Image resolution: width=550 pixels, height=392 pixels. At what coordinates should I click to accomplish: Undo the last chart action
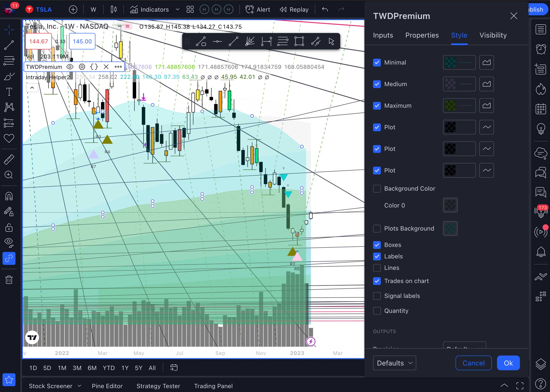tap(325, 9)
